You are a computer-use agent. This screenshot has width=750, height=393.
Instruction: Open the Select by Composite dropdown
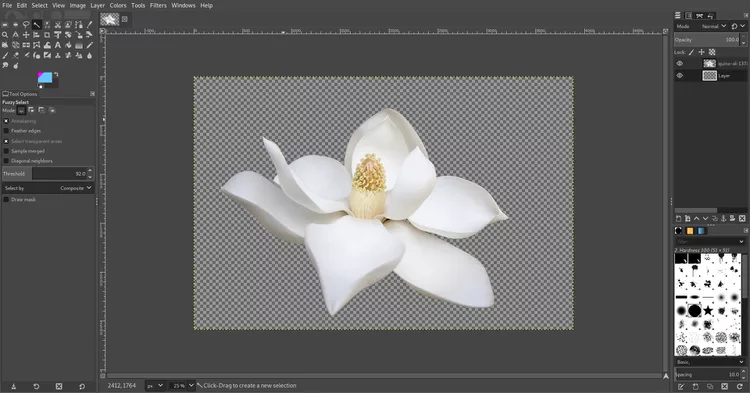pyautogui.click(x=48, y=188)
